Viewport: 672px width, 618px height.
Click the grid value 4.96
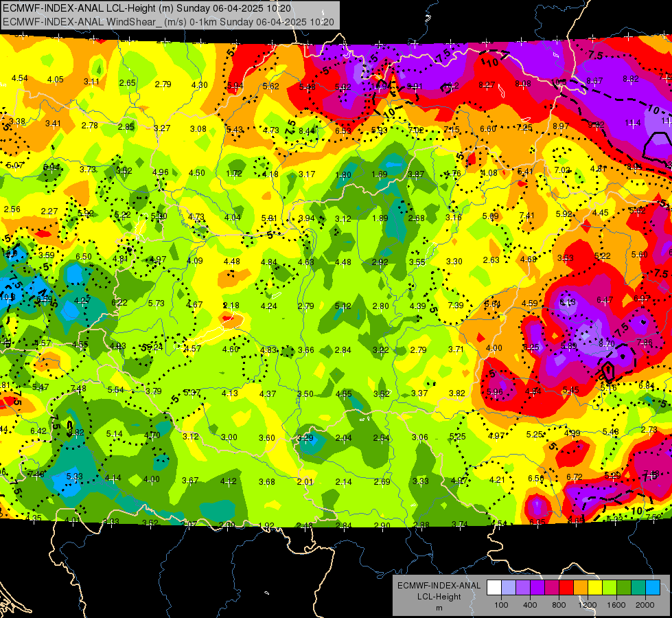(x=161, y=172)
